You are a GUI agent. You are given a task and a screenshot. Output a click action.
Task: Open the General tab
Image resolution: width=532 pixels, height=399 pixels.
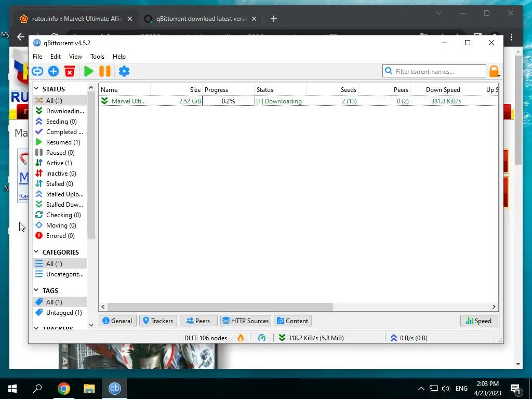point(117,321)
